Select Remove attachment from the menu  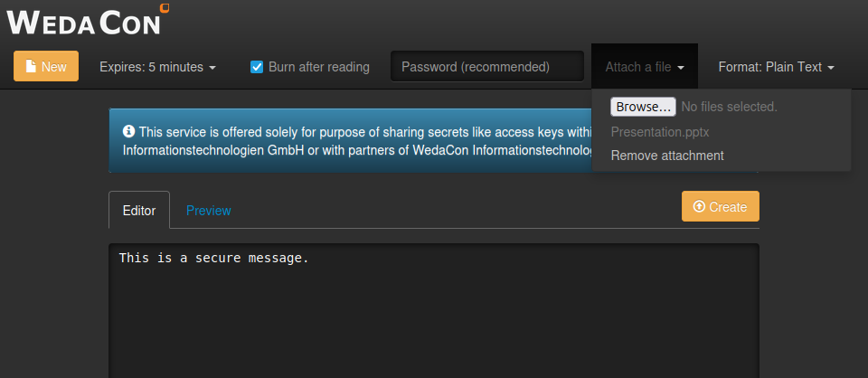coord(667,156)
